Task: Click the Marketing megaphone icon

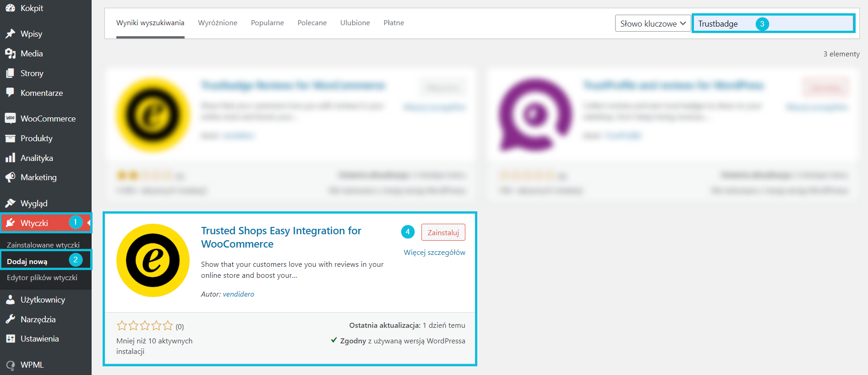Action: [x=10, y=177]
